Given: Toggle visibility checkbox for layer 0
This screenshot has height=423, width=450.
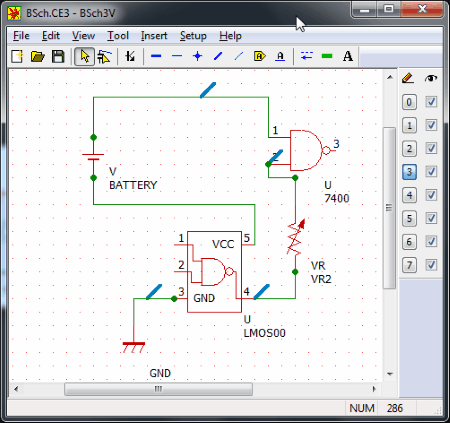Looking at the screenshot, I should coord(431,102).
